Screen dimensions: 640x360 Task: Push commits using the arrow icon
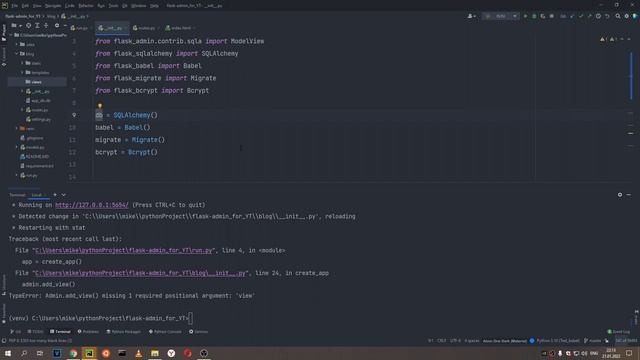(589, 16)
